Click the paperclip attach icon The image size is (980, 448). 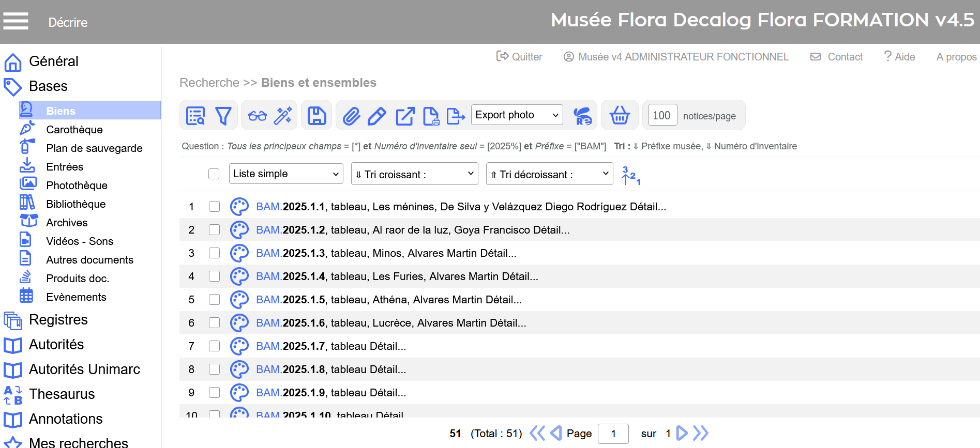(351, 116)
